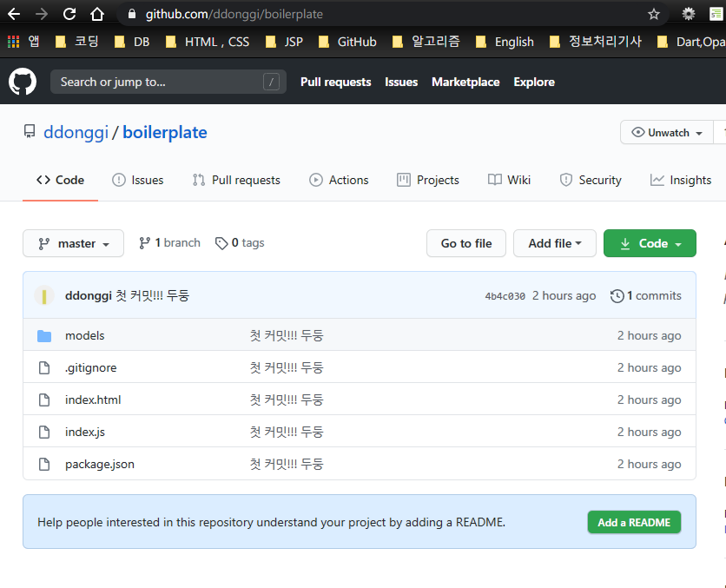
Task: Click the .gitignore file icon
Action: pos(44,367)
